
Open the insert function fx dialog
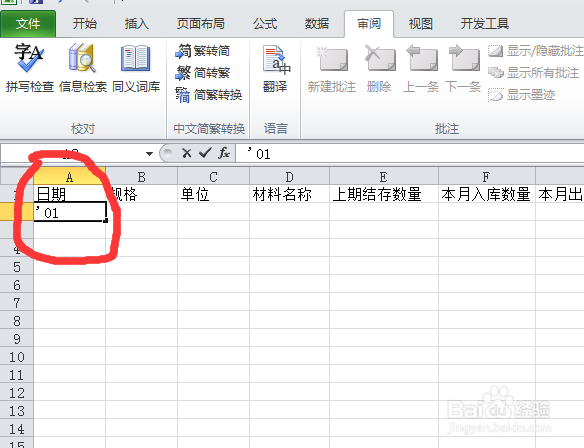click(224, 153)
